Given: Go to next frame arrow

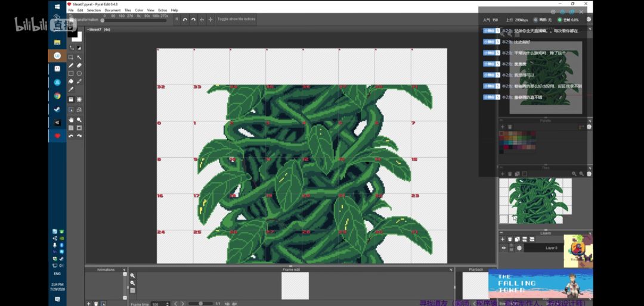Looking at the screenshot, I should tap(183, 304).
